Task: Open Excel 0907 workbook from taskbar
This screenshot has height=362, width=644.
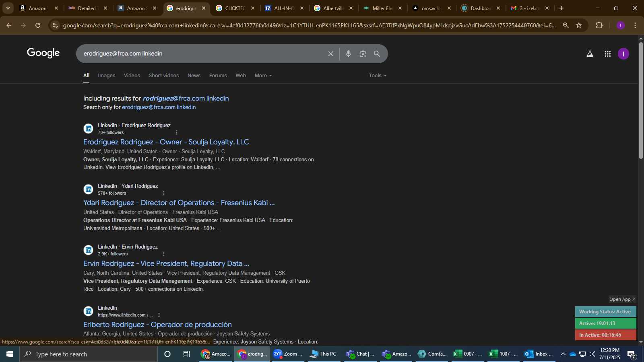Action: (468, 354)
